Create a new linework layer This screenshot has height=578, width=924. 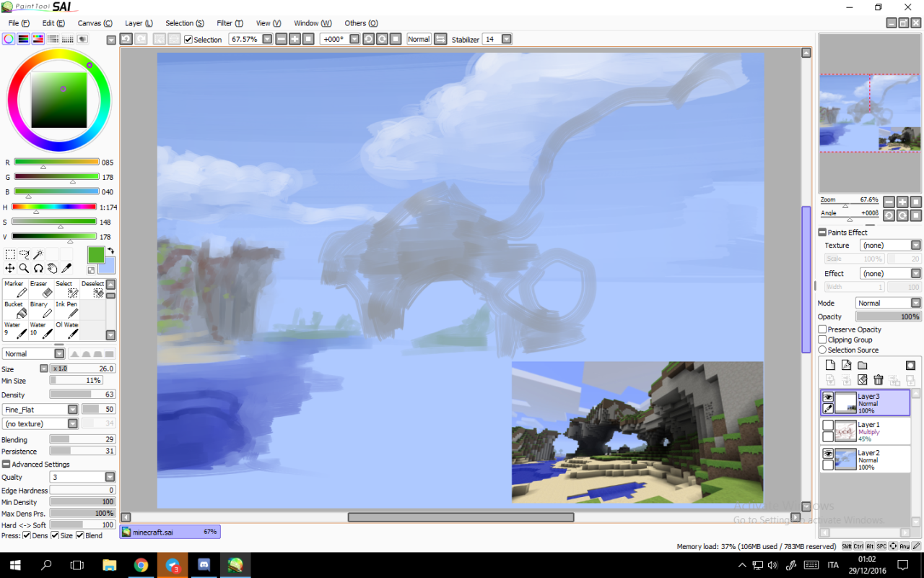click(x=846, y=366)
